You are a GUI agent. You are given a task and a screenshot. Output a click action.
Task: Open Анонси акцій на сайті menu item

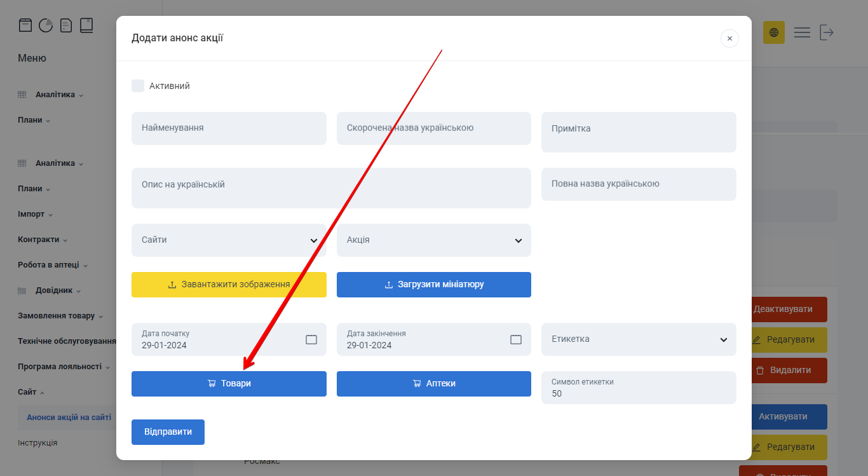[69, 418]
